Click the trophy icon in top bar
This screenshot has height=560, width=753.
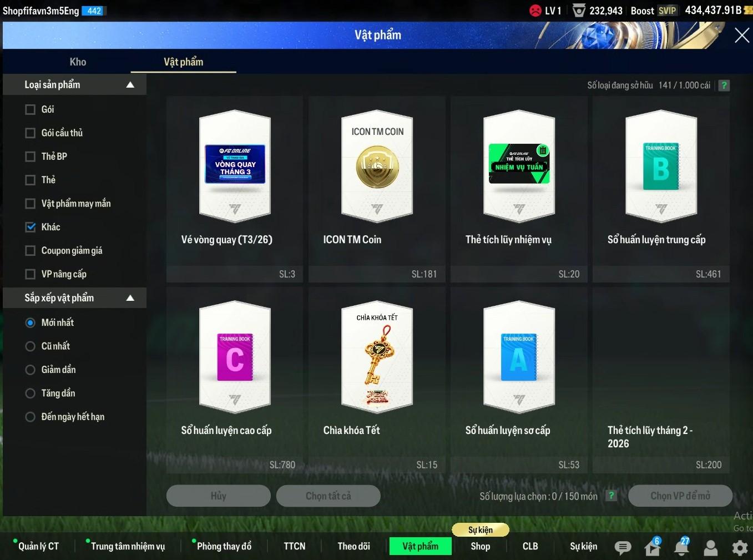coord(579,11)
